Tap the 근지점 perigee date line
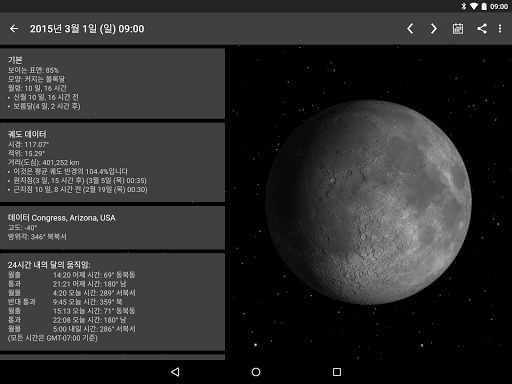 80,189
